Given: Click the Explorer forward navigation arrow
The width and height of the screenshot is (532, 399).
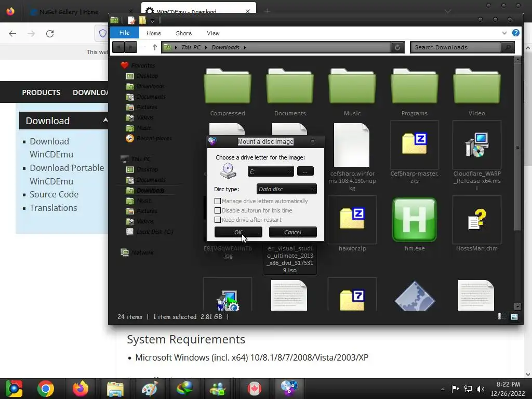Looking at the screenshot, I should [131, 47].
